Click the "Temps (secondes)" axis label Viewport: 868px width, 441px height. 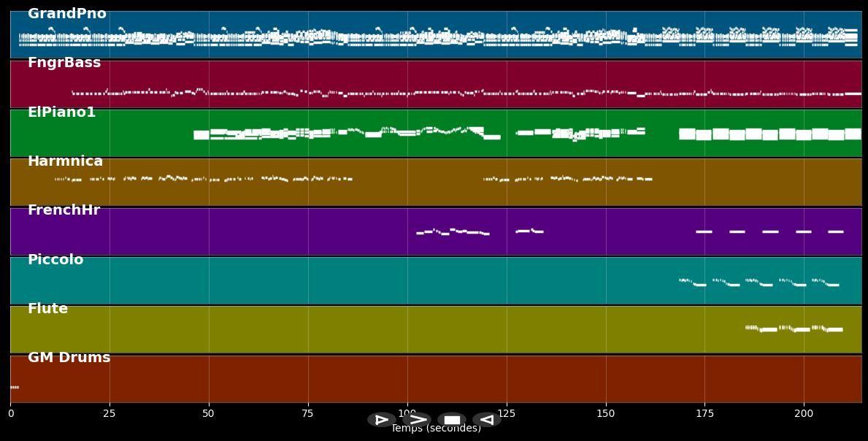436,429
